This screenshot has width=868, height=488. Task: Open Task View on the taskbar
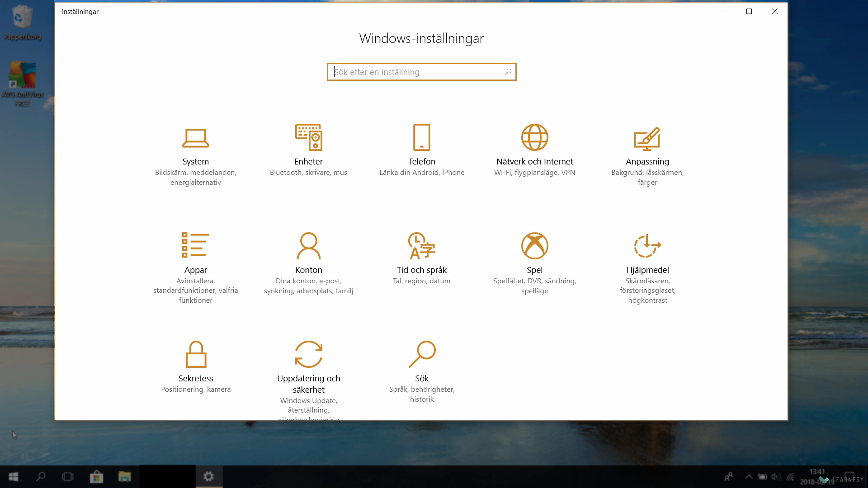[68, 477]
